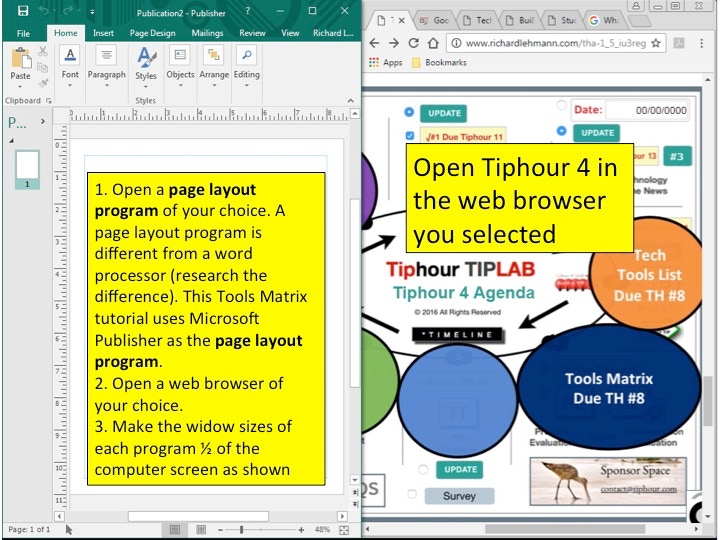Click the Publisher zoom slider handle
The image size is (720, 540).
click(241, 530)
